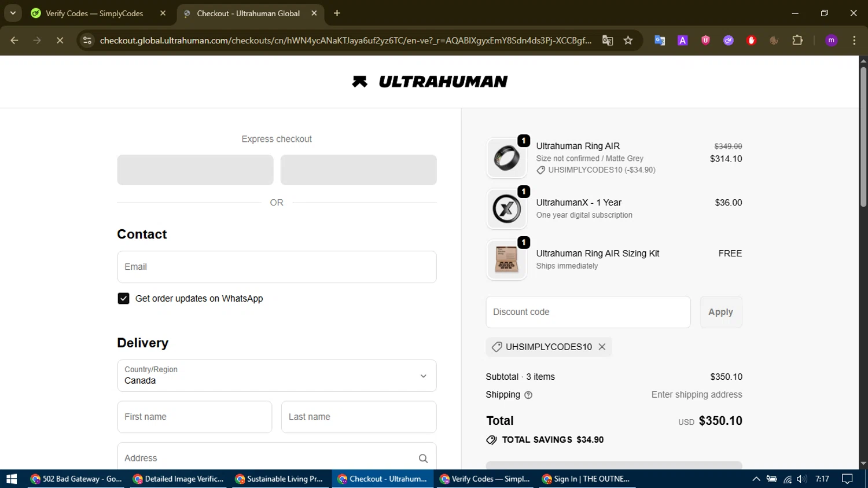Click Ring AIR Sizing Kit thumbnail
The height and width of the screenshot is (488, 868).
click(x=506, y=259)
